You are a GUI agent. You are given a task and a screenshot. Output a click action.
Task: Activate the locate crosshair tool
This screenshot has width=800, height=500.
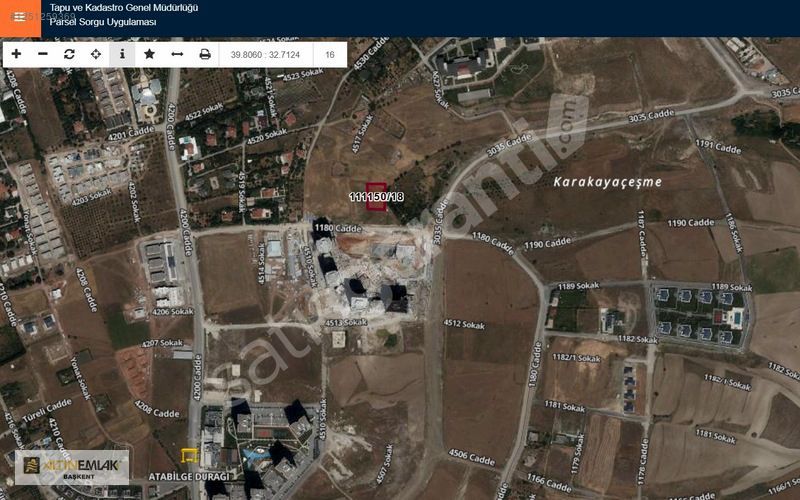96,54
